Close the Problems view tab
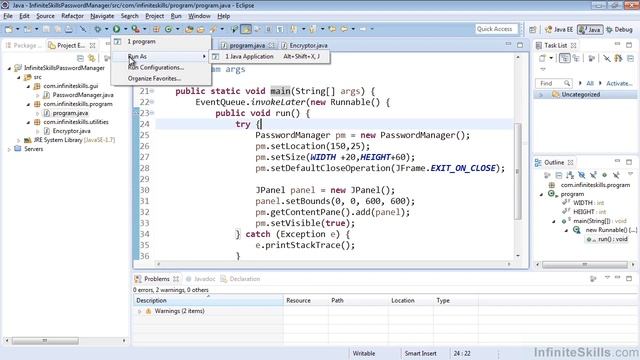Screen dimensions: 640x360 (176, 279)
